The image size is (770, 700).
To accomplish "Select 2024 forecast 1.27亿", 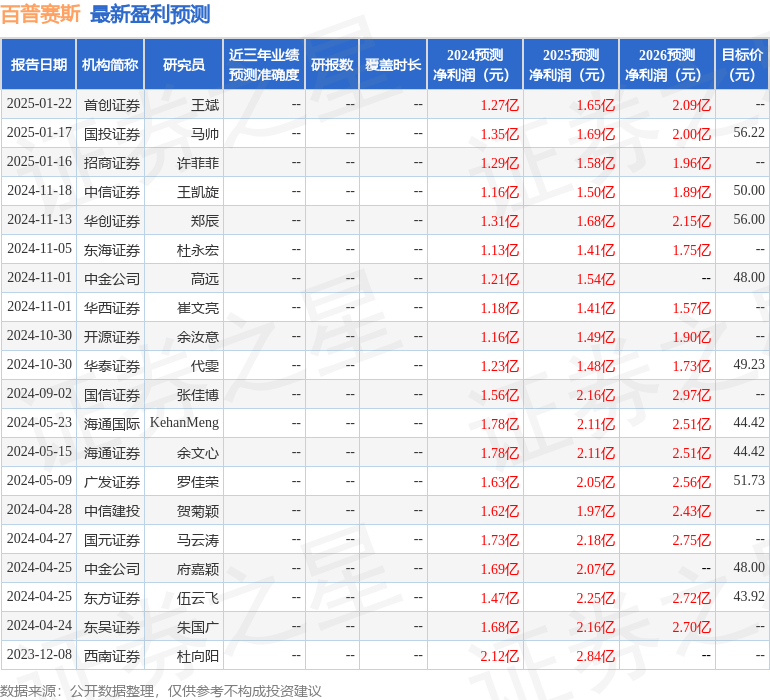I will click(x=499, y=105).
